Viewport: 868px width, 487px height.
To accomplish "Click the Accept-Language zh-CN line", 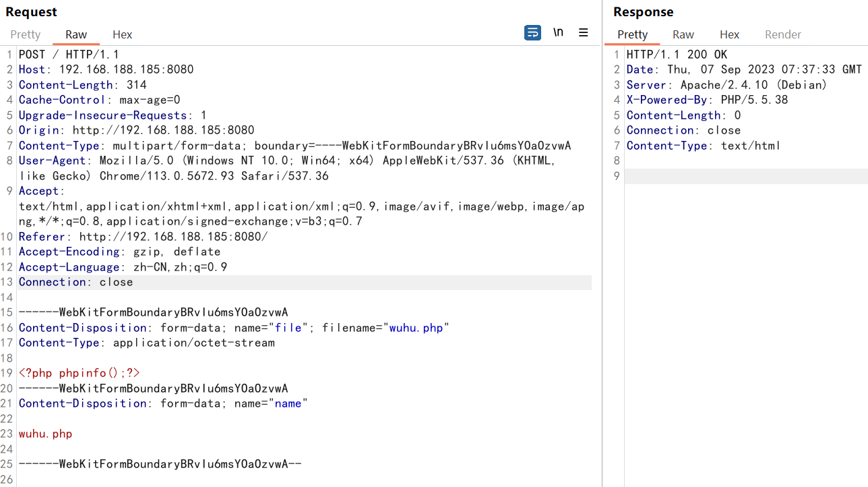I will (x=123, y=267).
